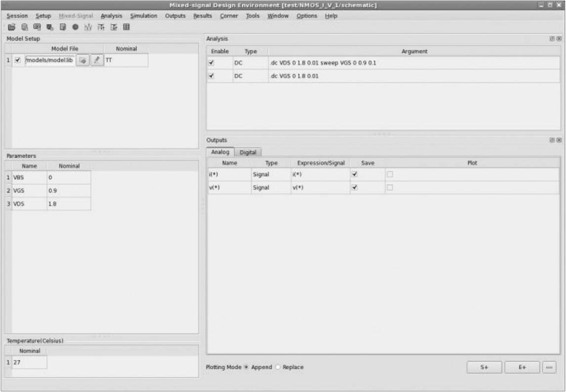Click the grid table icon ending the toolbar
This screenshot has width=566, height=392.
(x=126, y=27)
